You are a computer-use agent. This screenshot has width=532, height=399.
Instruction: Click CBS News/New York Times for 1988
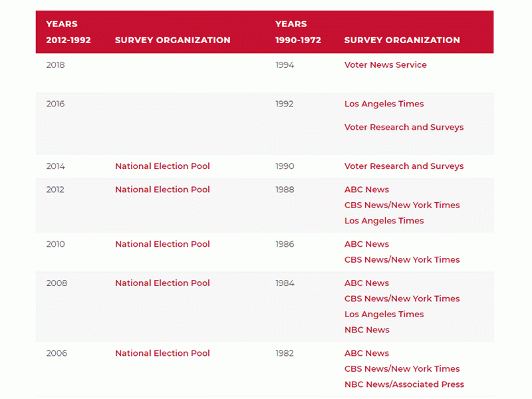pos(402,205)
